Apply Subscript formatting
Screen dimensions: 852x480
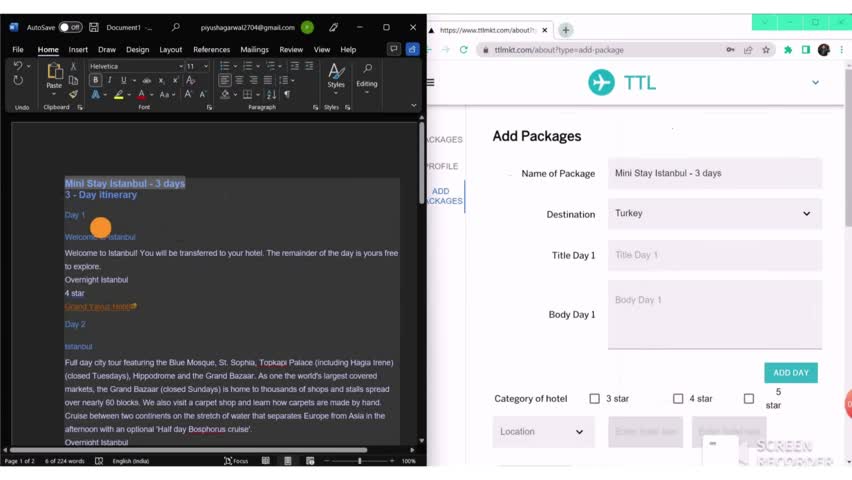pyautogui.click(x=161, y=80)
